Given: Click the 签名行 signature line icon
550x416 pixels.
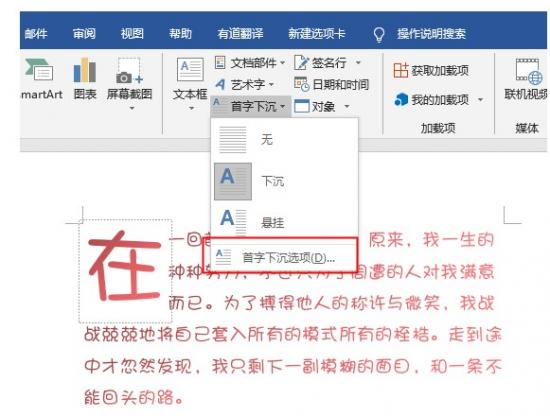Looking at the screenshot, I should point(301,62).
